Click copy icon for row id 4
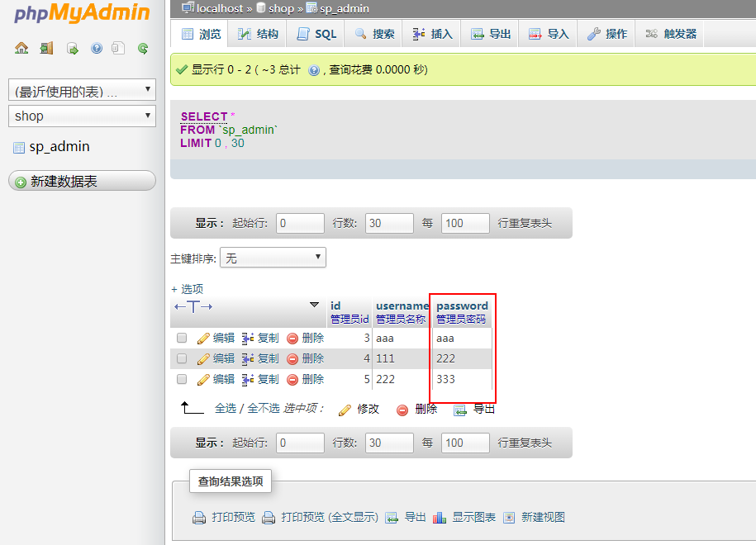Viewport: 756px width, 545px height. click(248, 359)
